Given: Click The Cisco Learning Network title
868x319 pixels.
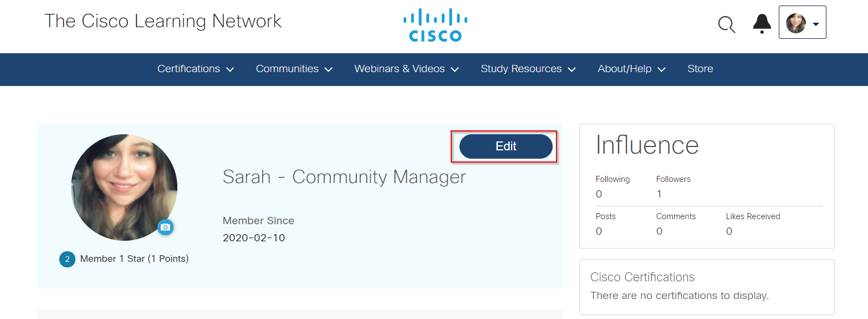Looking at the screenshot, I should click(x=163, y=21).
